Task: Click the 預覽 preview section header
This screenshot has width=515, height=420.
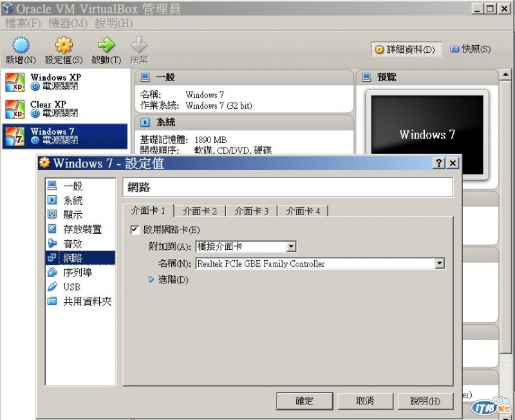Action: coord(427,77)
